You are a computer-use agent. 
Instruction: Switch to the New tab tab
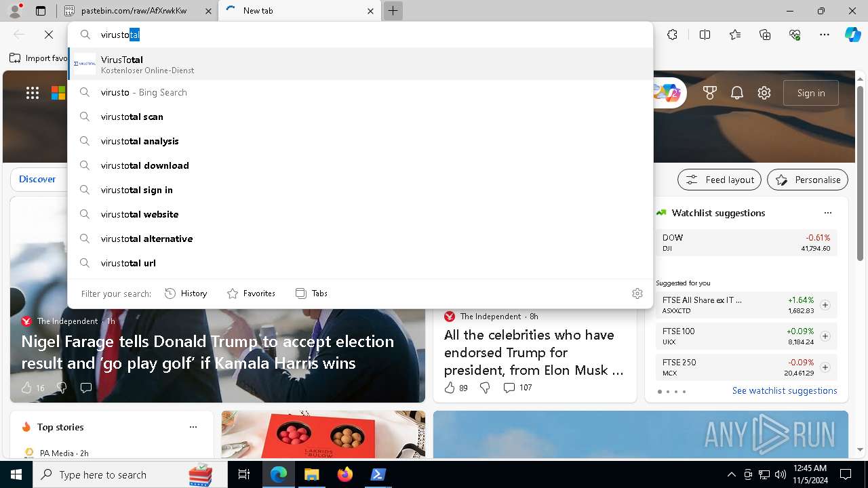tap(300, 11)
